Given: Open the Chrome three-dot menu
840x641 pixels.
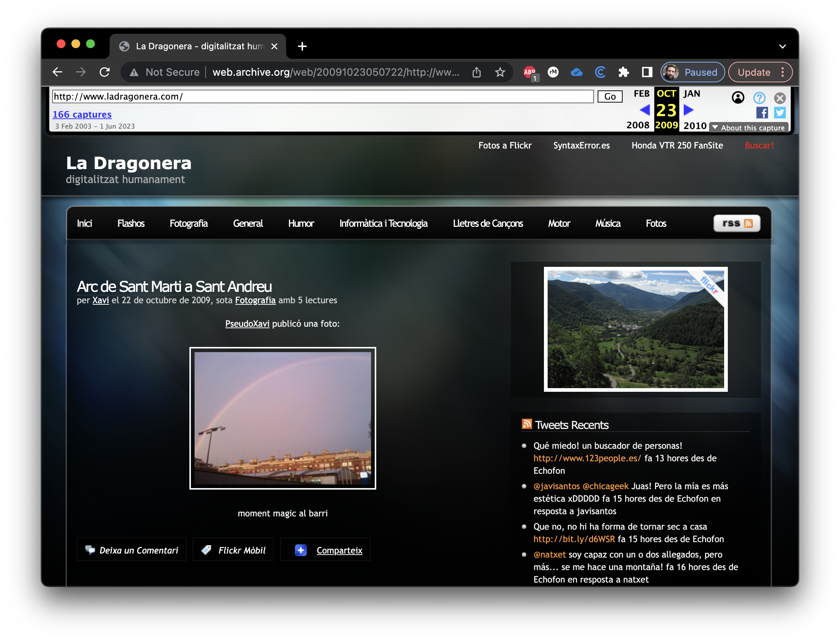Looking at the screenshot, I should 783,72.
